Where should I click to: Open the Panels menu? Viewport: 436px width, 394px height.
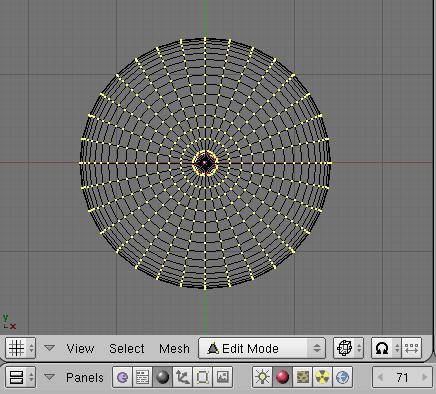point(85,378)
